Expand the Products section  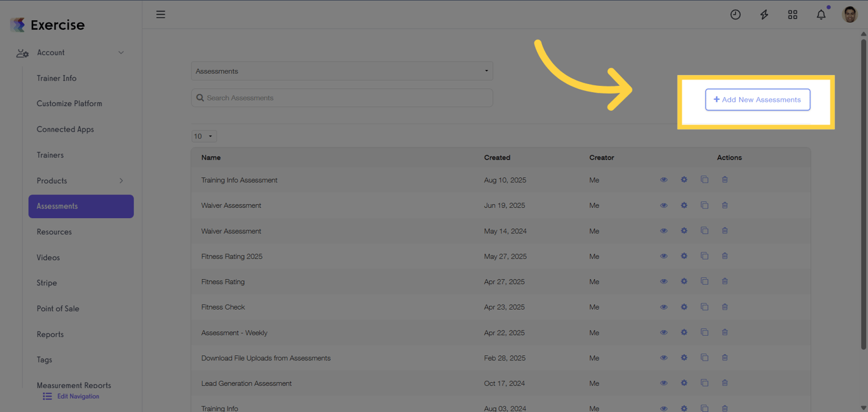coord(121,181)
